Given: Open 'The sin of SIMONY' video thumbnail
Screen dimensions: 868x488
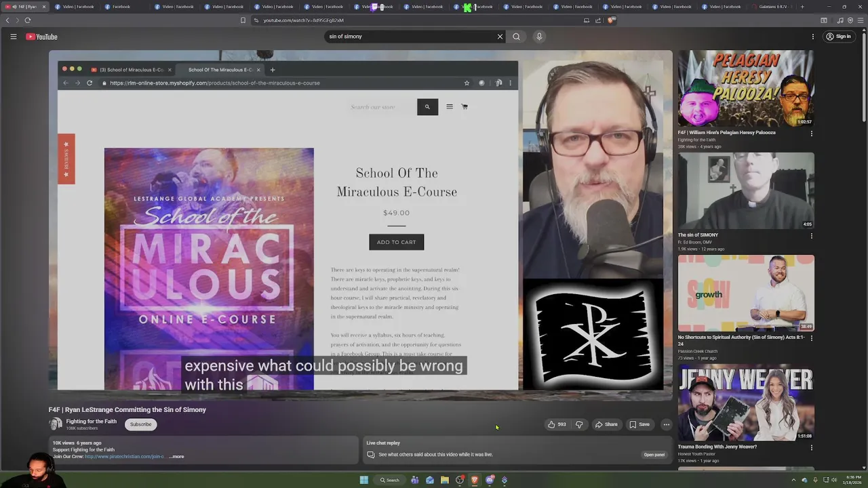Looking at the screenshot, I should click(746, 190).
